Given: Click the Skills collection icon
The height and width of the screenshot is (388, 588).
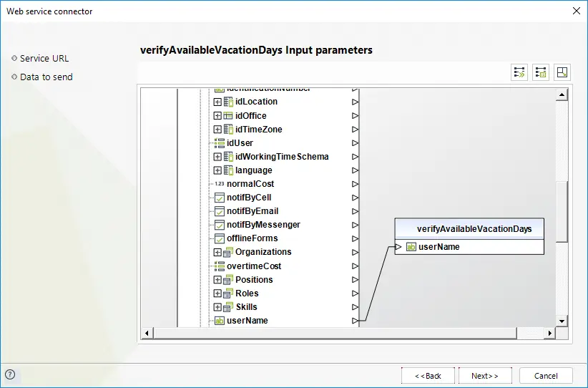Looking at the screenshot, I should (x=228, y=307).
